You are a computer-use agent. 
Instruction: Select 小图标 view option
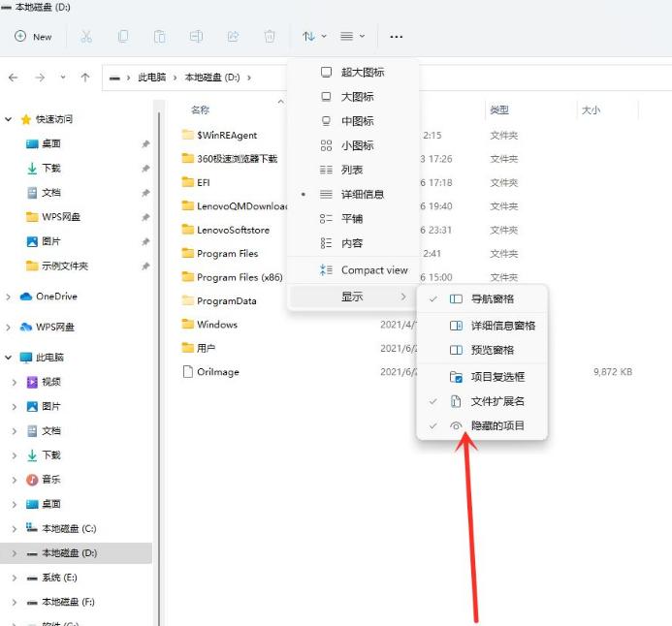pos(353,145)
